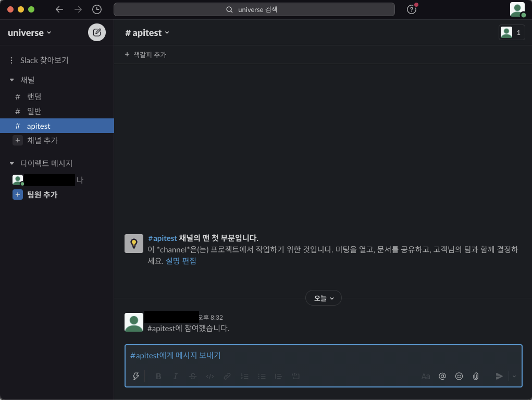The width and height of the screenshot is (532, 400).
Task: Attach a file with the paperclip icon
Action: click(x=476, y=376)
